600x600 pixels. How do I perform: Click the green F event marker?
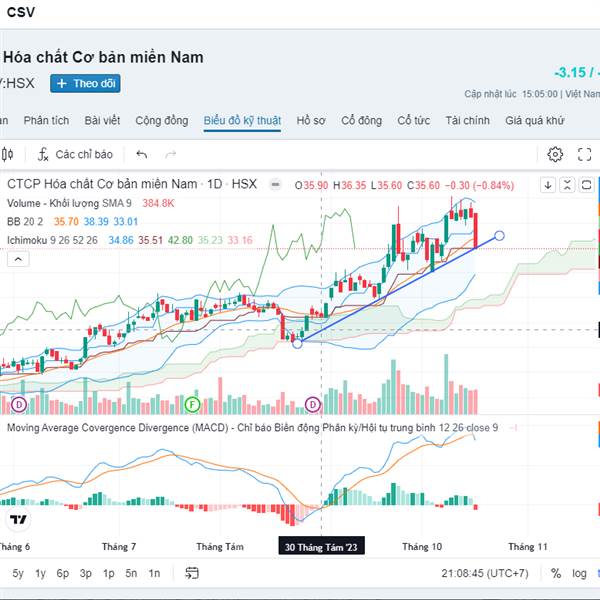pyautogui.click(x=192, y=404)
